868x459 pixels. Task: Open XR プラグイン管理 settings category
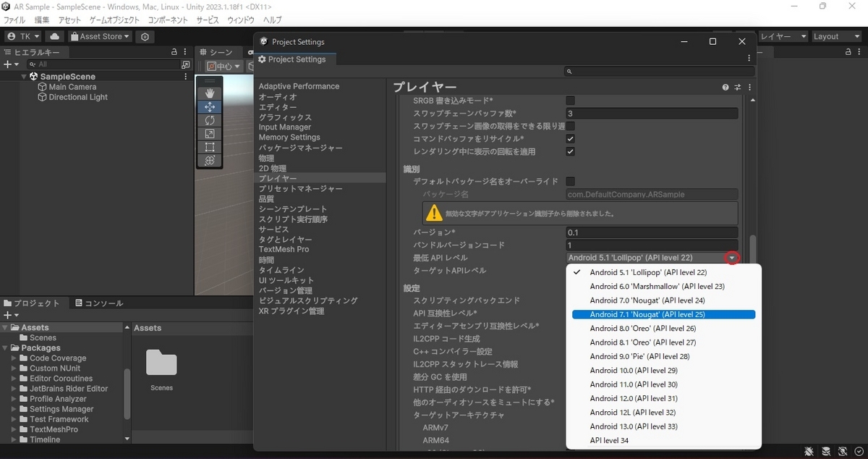click(292, 311)
